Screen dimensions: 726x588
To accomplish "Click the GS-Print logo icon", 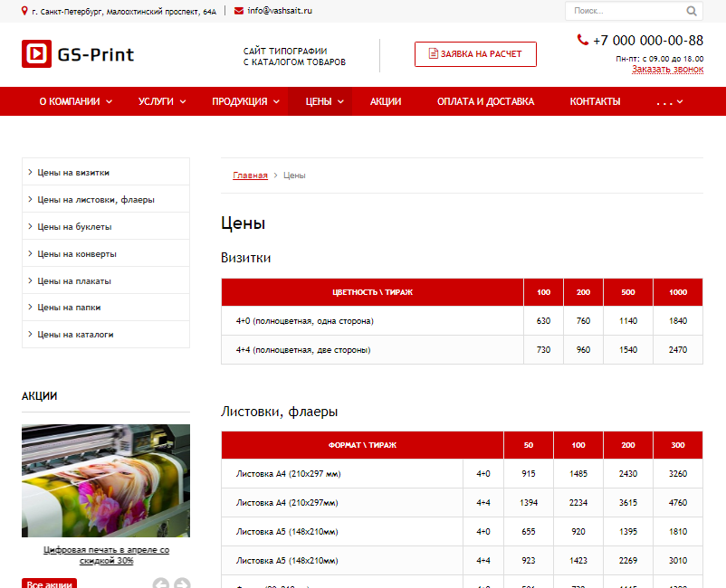I will [x=36, y=53].
